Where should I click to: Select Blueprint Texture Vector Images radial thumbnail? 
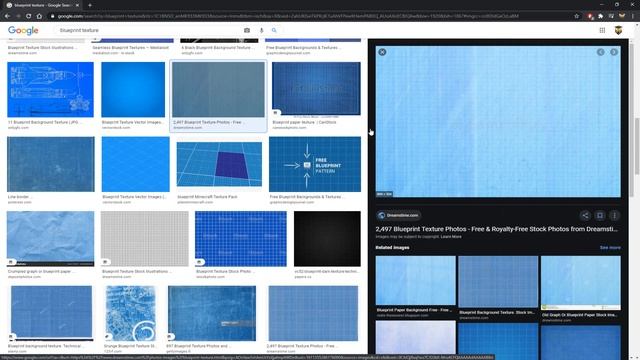pyautogui.click(x=133, y=90)
